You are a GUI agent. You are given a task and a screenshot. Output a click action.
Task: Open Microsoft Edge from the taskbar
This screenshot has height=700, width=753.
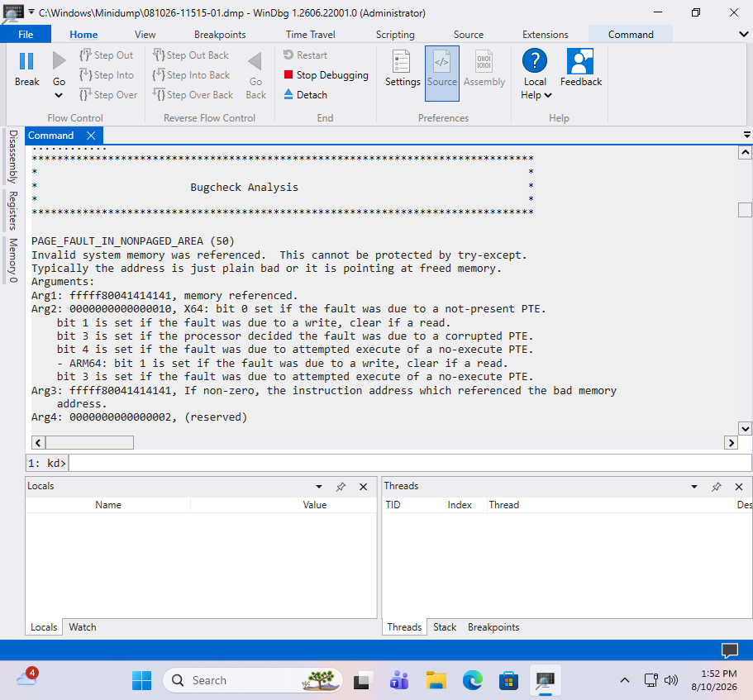tap(472, 680)
